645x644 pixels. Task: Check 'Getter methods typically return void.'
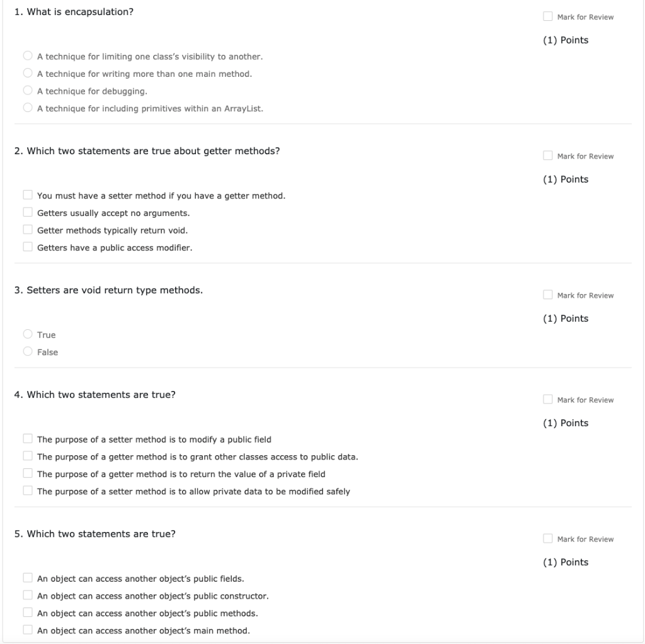(28, 229)
